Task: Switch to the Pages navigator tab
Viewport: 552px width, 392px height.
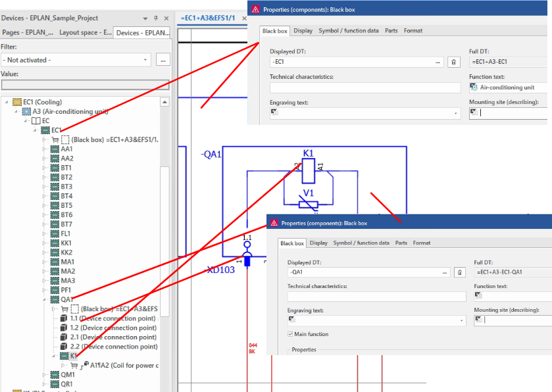Action: point(28,32)
